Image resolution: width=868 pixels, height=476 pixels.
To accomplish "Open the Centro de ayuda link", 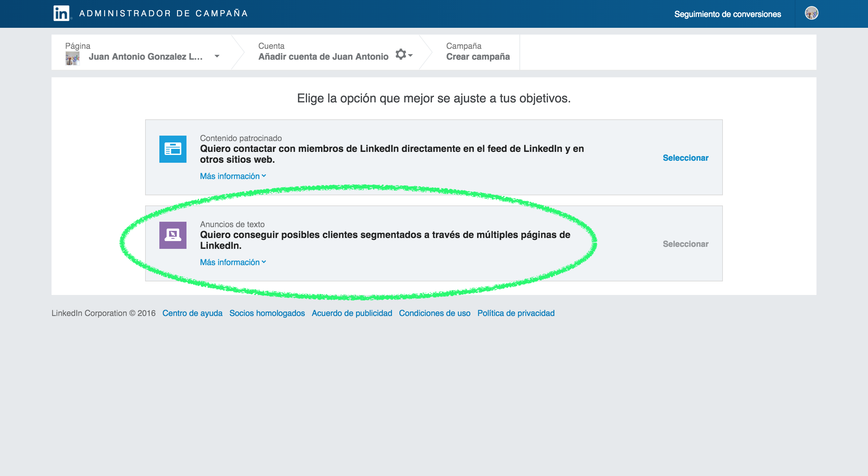I will point(192,313).
